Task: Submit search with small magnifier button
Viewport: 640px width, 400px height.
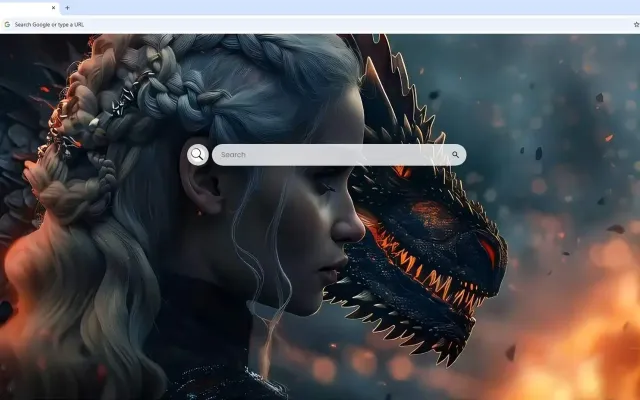Action: tap(456, 155)
